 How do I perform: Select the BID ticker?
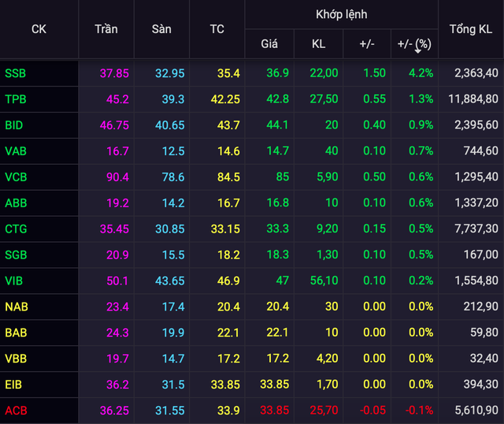click(14, 125)
